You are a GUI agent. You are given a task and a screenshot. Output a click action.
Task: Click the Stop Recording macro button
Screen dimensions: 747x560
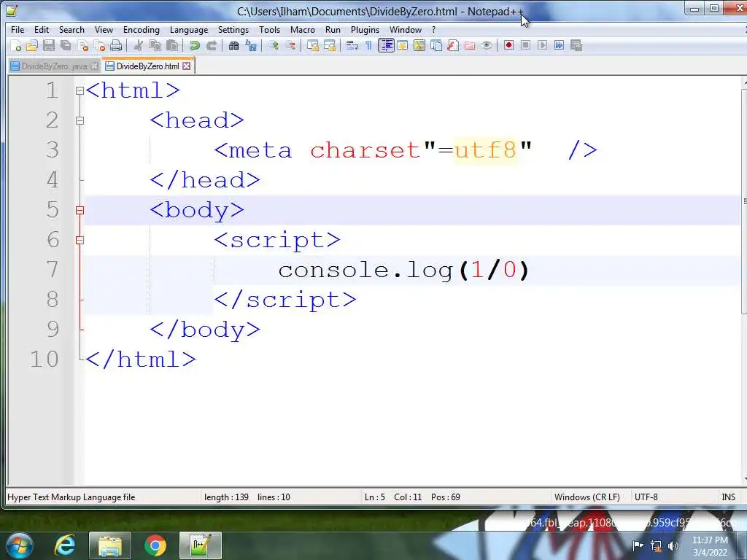pyautogui.click(x=525, y=46)
